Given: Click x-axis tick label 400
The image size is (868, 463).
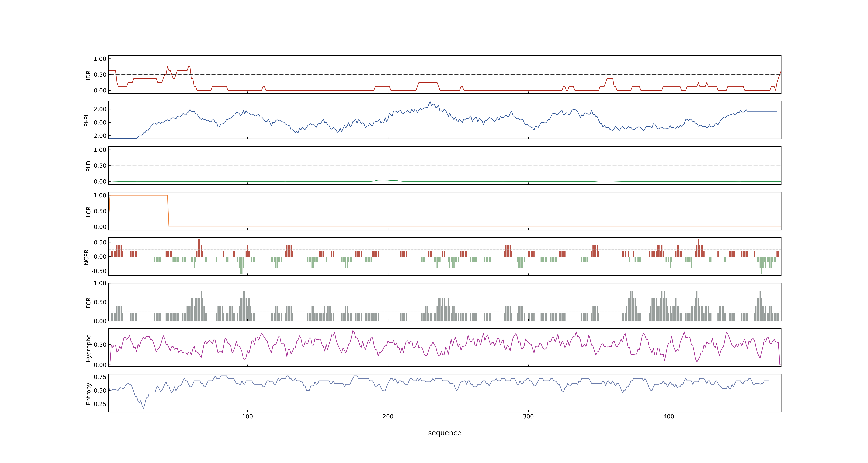Looking at the screenshot, I should point(669,416).
